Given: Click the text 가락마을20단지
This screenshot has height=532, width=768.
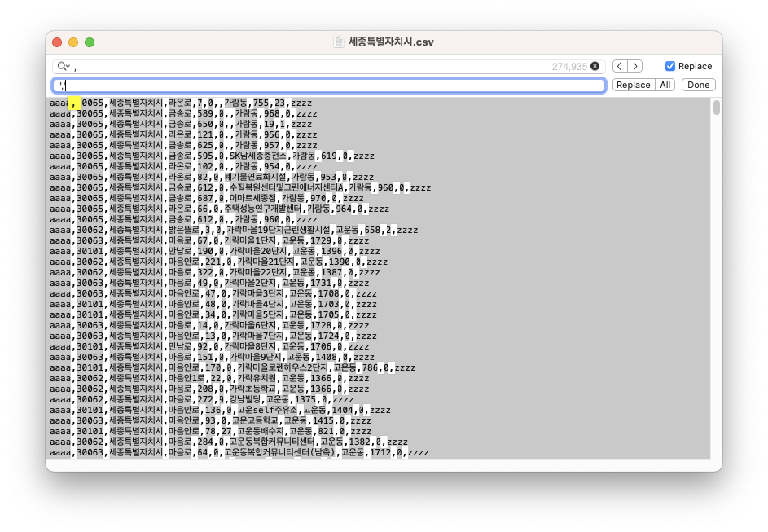Looking at the screenshot, I should [x=258, y=251].
